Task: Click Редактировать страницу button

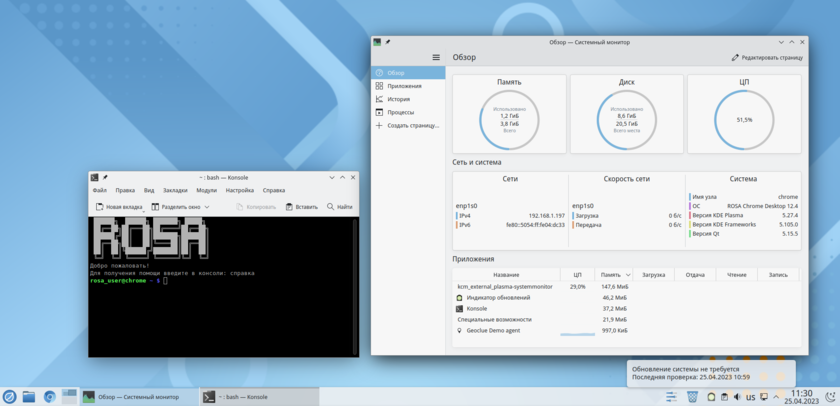Action: coord(767,58)
